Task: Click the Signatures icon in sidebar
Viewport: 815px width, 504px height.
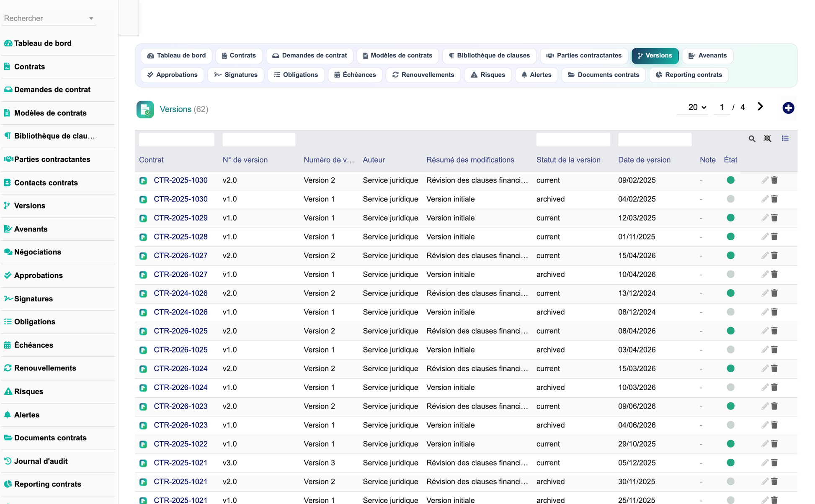Action: coord(8,298)
